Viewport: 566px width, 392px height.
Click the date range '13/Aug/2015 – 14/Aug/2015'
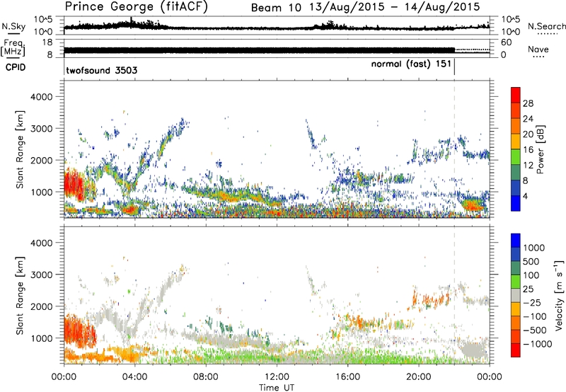(395, 7)
